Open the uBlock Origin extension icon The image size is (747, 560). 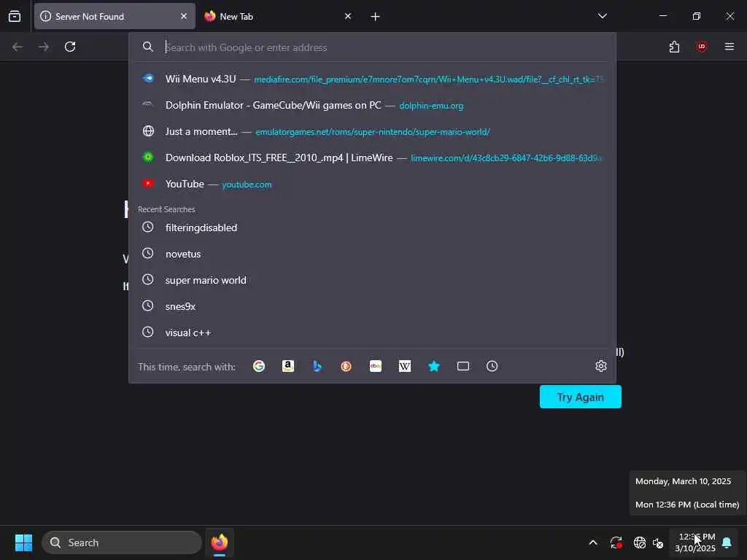(702, 47)
